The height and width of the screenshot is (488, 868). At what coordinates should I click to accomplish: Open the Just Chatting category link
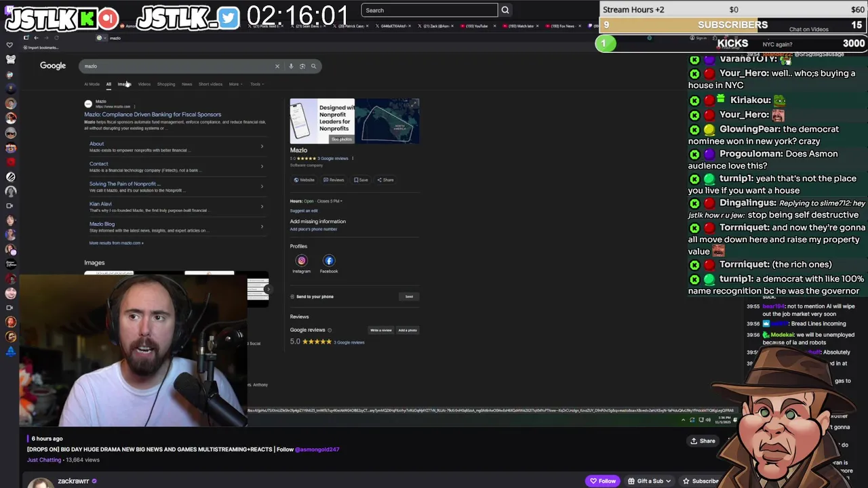tap(44, 460)
